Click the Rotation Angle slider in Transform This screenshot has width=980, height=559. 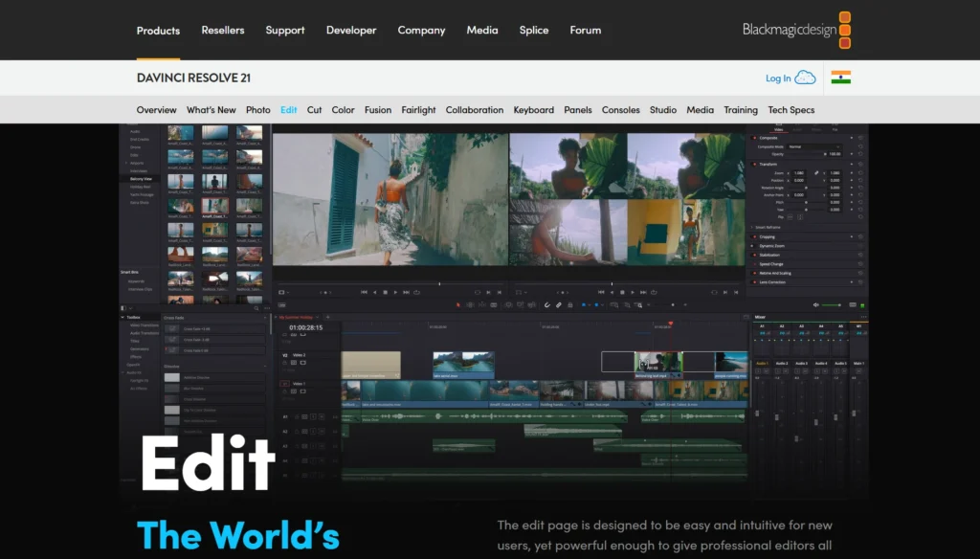click(806, 188)
